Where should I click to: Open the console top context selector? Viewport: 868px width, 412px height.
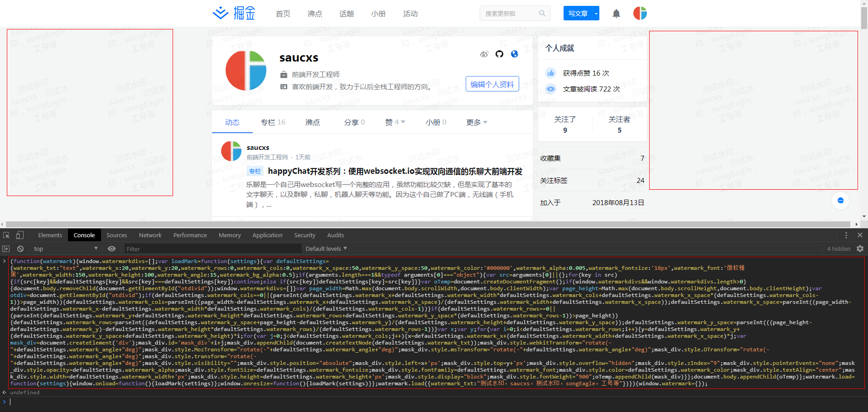click(x=66, y=249)
